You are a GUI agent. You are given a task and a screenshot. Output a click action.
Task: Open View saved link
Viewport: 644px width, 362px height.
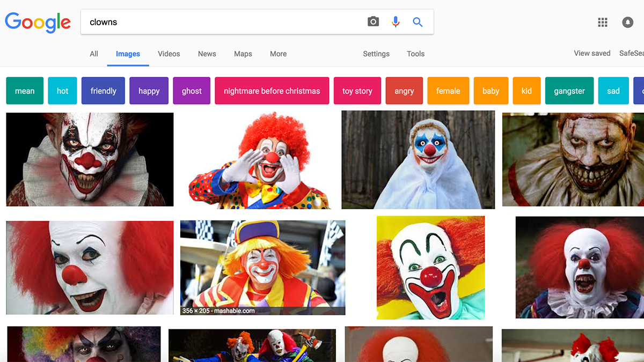pyautogui.click(x=592, y=53)
